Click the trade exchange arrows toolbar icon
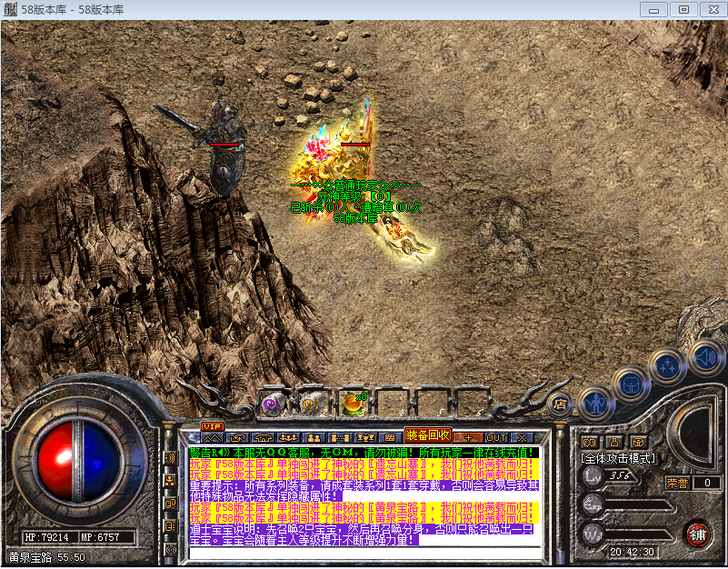 tap(238, 437)
